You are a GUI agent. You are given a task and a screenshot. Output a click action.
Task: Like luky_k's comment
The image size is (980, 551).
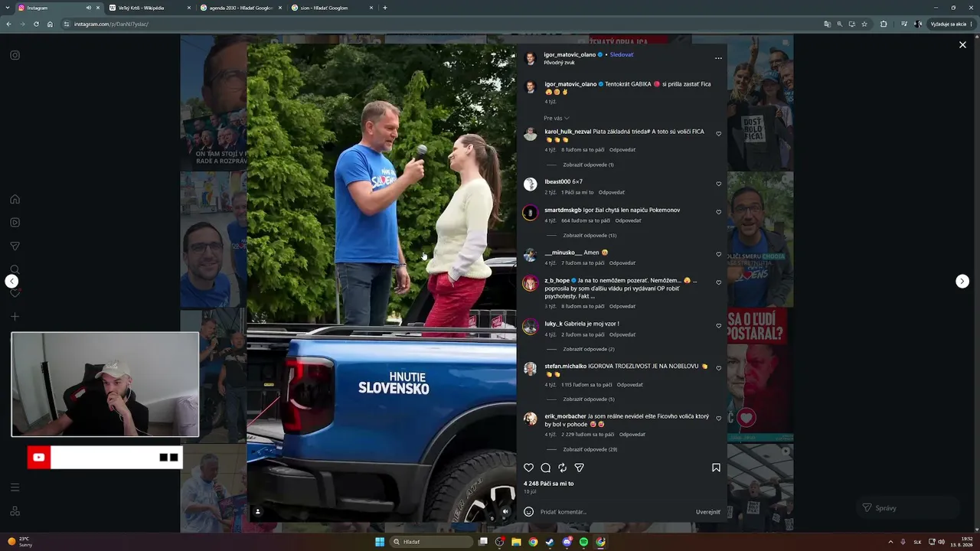[718, 326]
